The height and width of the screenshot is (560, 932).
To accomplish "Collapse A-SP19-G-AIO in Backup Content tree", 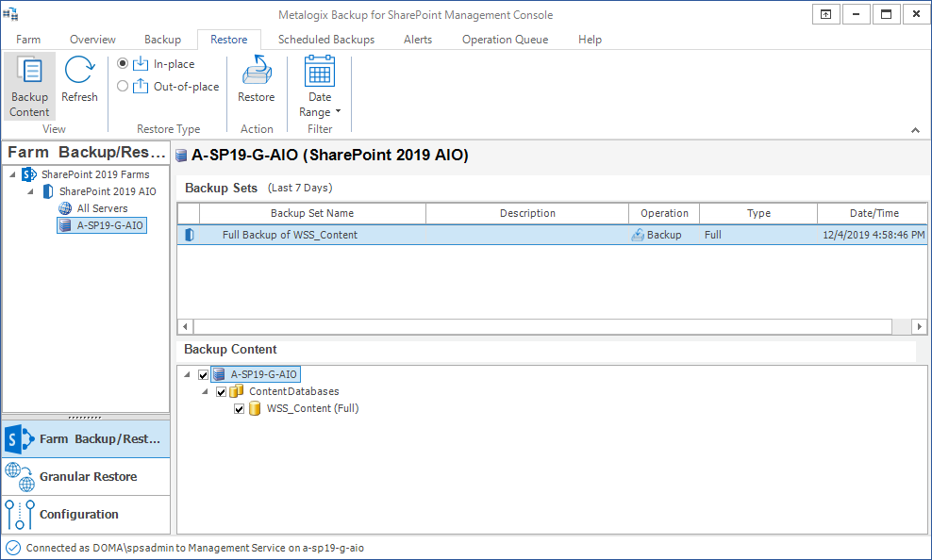I will 187,374.
